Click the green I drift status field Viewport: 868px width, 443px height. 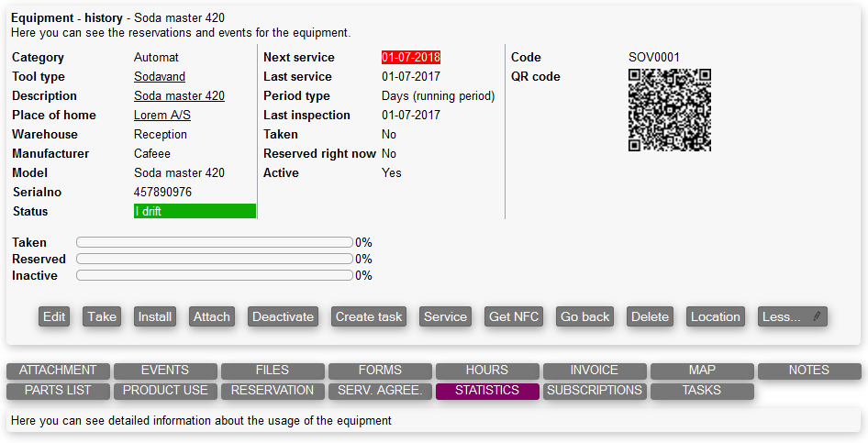tap(195, 212)
